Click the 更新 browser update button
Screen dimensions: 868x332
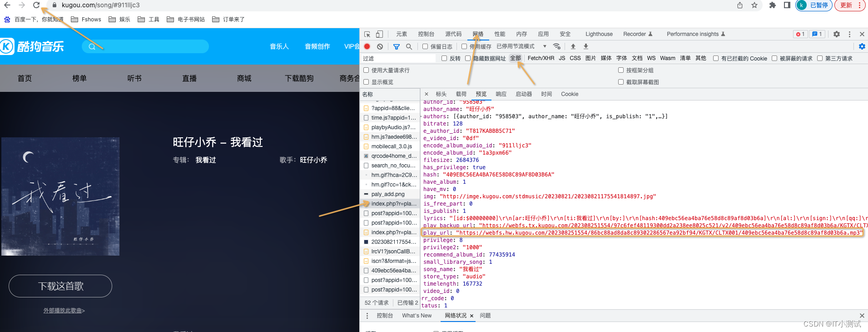pyautogui.click(x=850, y=5)
